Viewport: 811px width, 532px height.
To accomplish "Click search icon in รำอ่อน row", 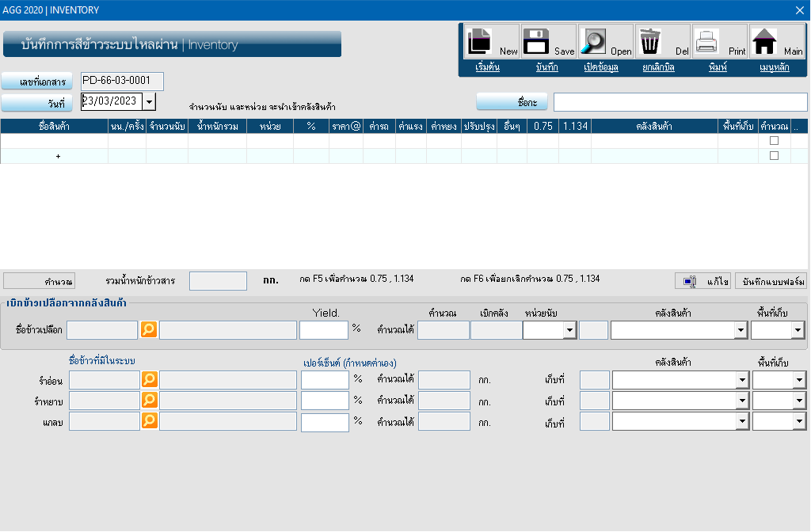I will pyautogui.click(x=150, y=380).
